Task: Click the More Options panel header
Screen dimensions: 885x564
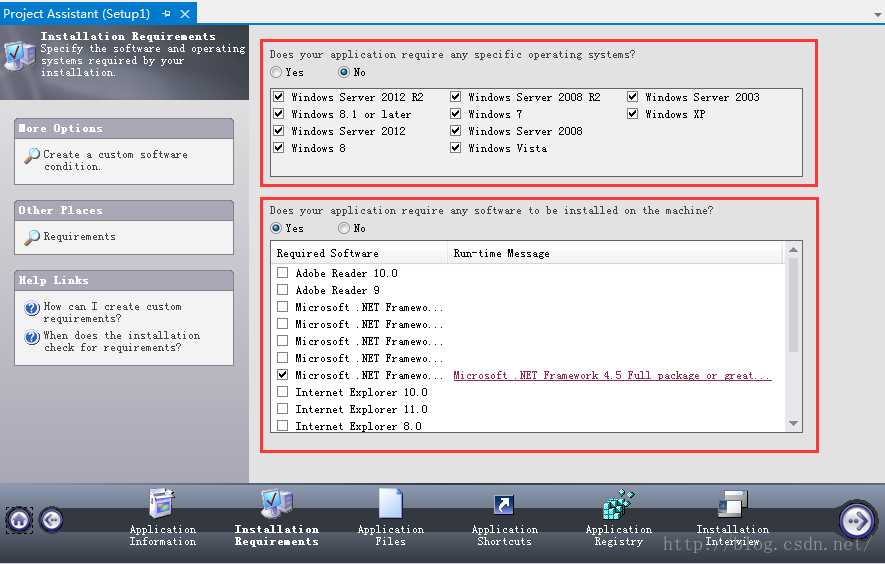Action: click(x=124, y=129)
